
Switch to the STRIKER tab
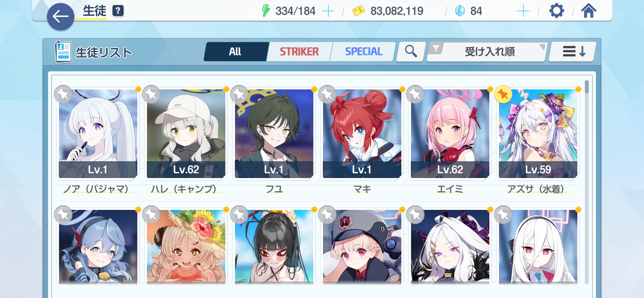pos(299,52)
